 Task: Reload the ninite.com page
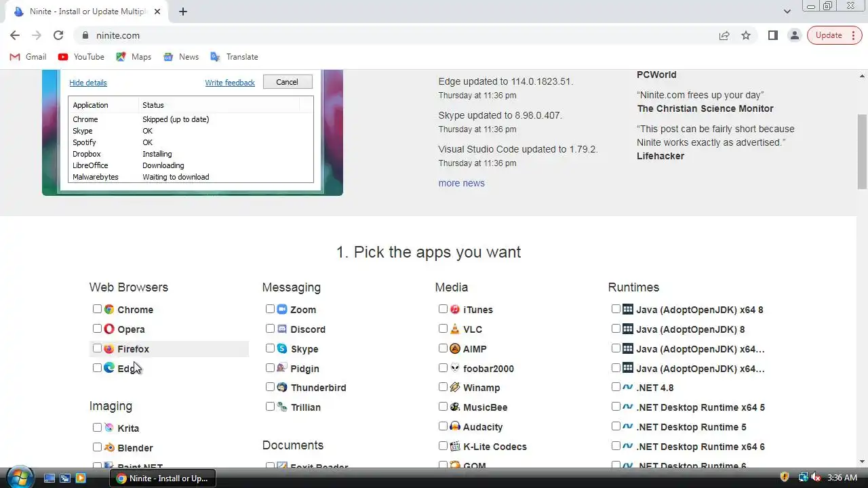[x=58, y=35]
